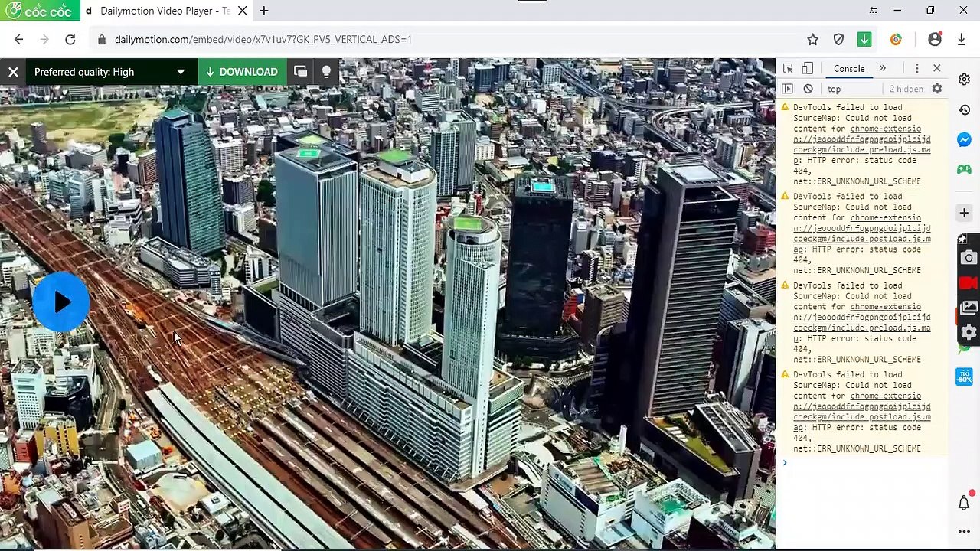
Task: Close the DevTools panel
Action: (x=936, y=68)
